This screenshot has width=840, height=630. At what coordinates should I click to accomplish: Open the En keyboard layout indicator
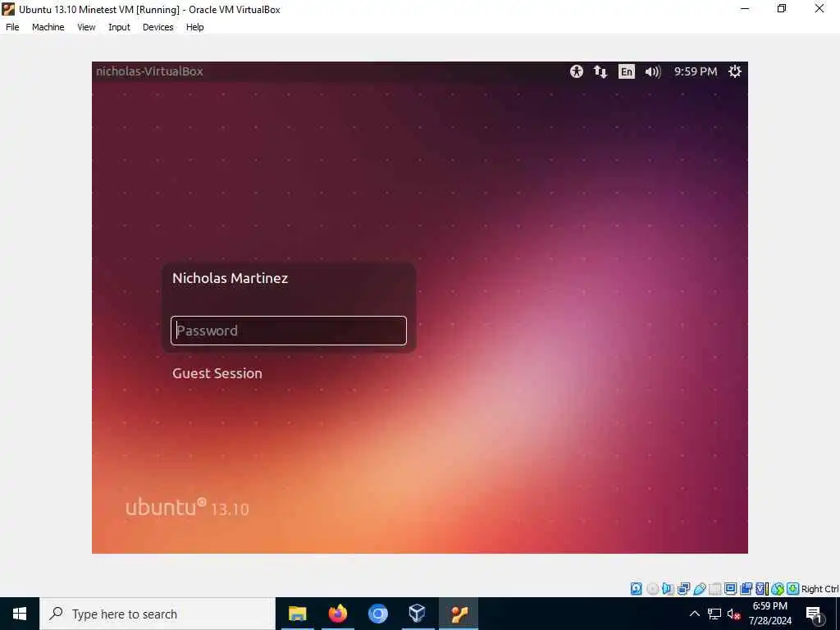click(626, 71)
